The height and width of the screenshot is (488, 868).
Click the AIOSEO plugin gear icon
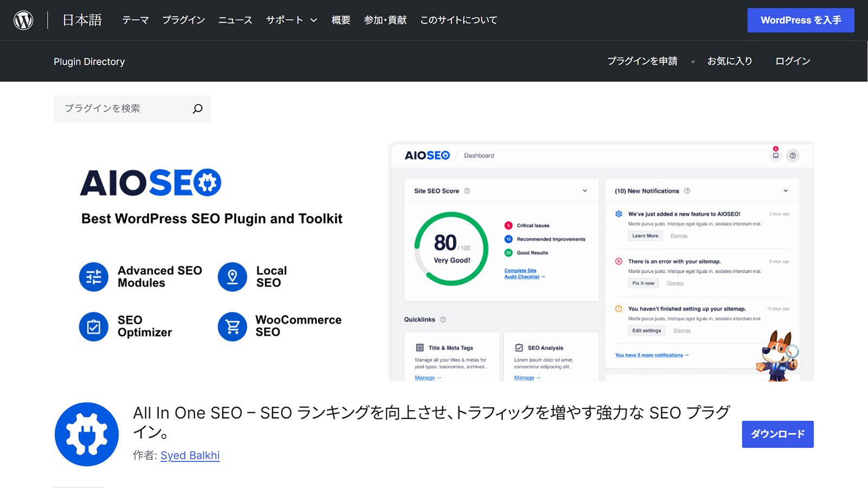(x=87, y=434)
